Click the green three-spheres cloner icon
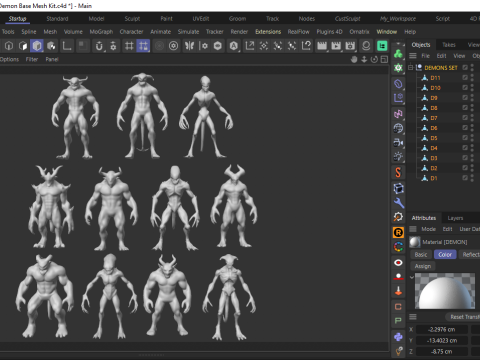480x360 pixels. [398, 54]
